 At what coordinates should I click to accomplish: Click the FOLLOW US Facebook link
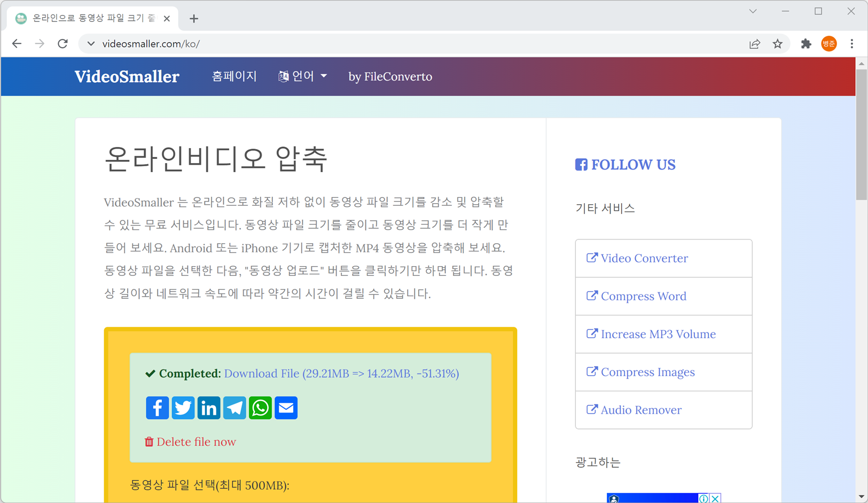click(x=625, y=165)
